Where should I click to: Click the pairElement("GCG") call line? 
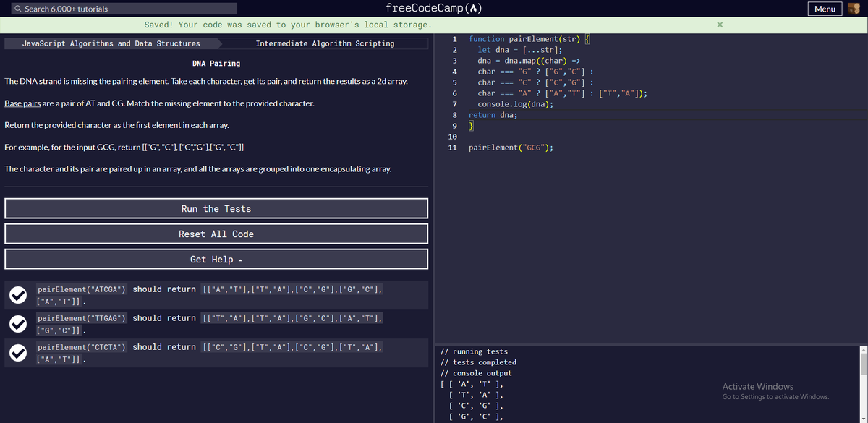tap(511, 148)
